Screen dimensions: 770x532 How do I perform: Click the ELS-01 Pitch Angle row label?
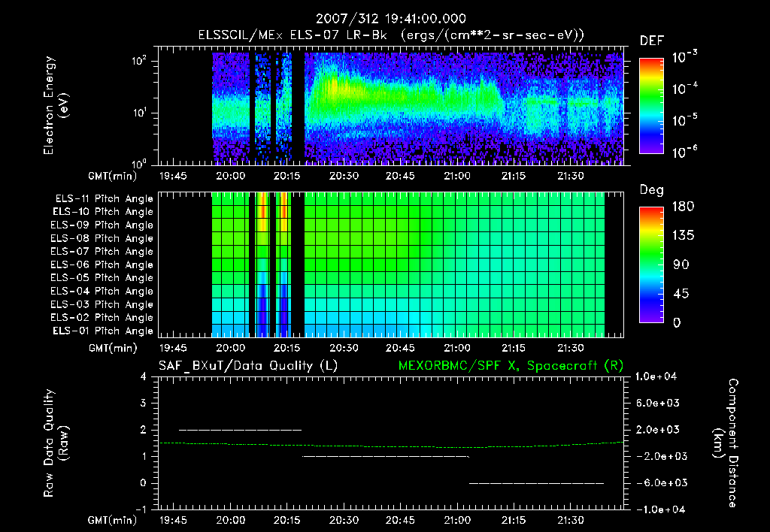103,331
